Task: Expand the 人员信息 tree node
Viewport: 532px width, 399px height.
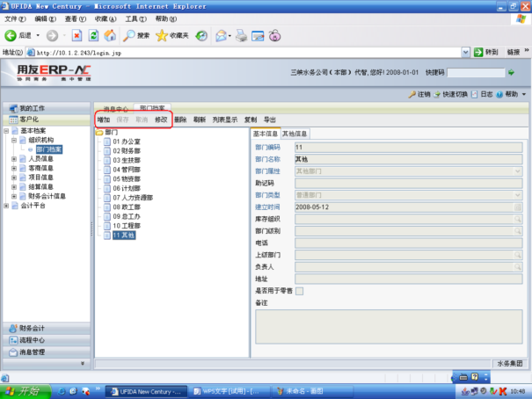Action: [x=14, y=159]
